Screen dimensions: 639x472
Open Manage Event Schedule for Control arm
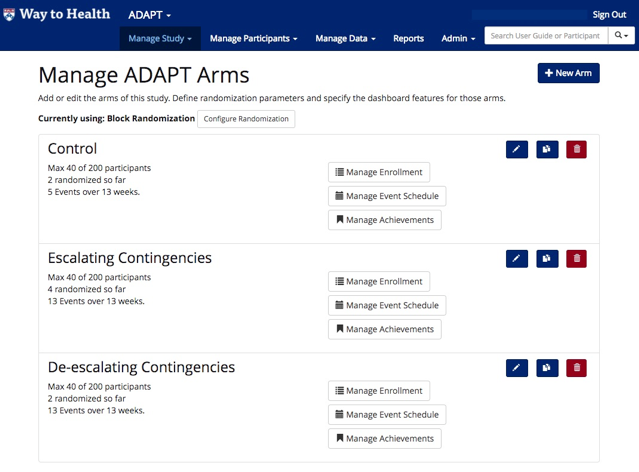coord(387,196)
